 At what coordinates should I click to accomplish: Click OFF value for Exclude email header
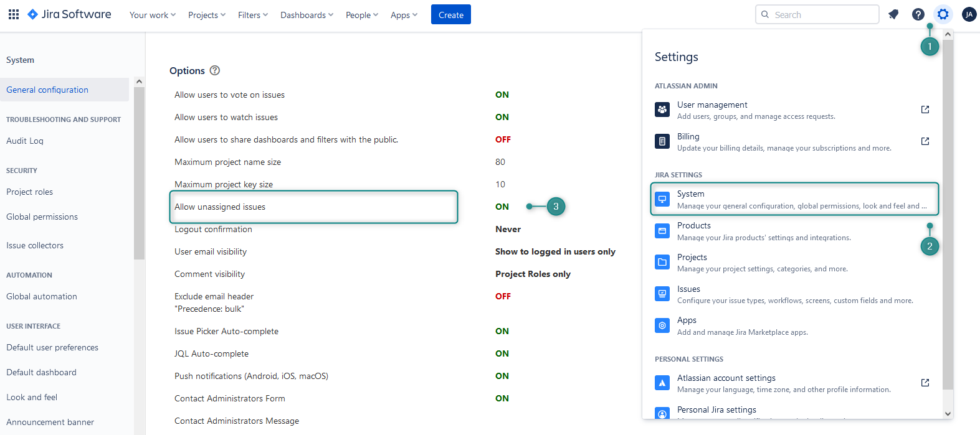click(x=503, y=296)
